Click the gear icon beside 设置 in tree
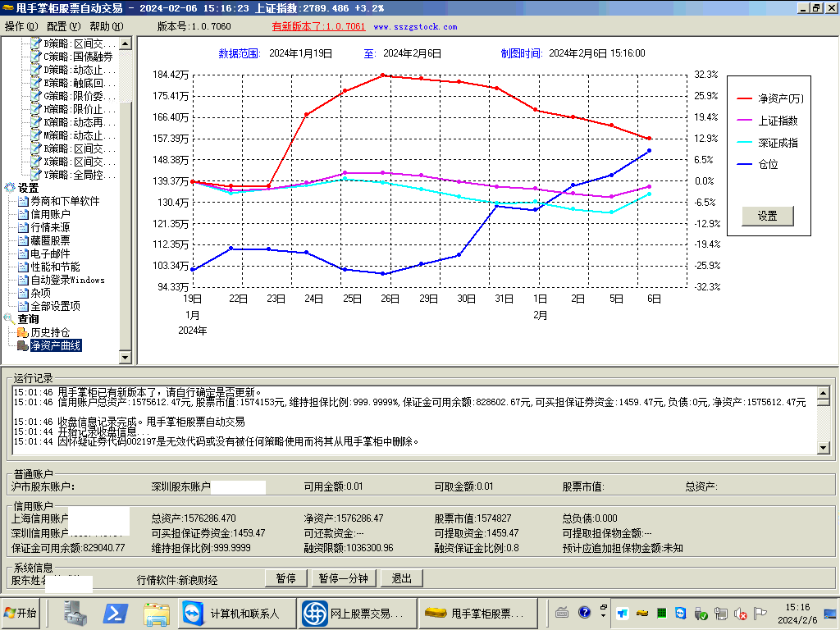Viewport: 840px width, 630px height. point(10,188)
